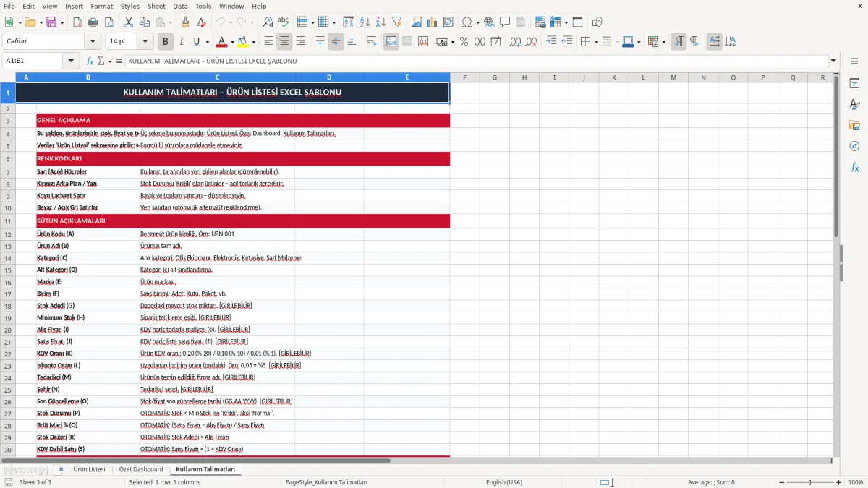Open sidebar settings hamburger menu
This screenshot has width=868, height=488.
[x=854, y=62]
